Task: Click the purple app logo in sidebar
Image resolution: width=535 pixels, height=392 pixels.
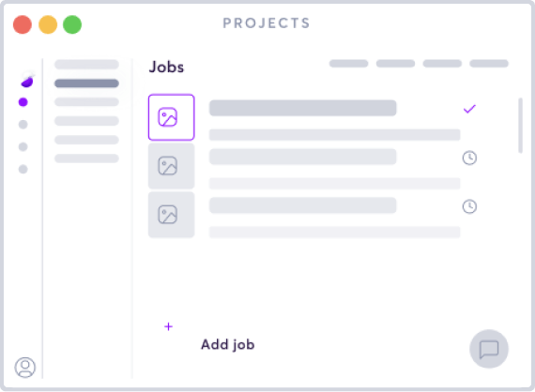Action: pos(27,80)
